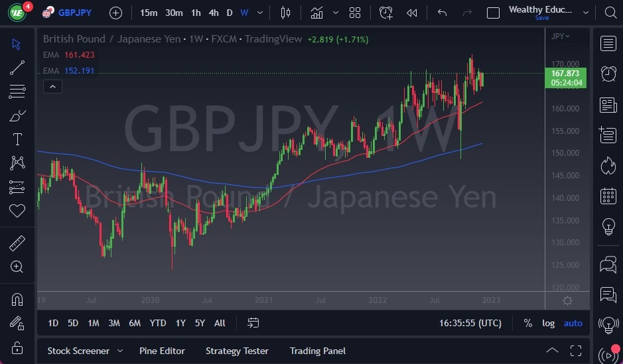Expand the indicator templates dropdown
The width and height of the screenshot is (623, 364).
click(336, 13)
